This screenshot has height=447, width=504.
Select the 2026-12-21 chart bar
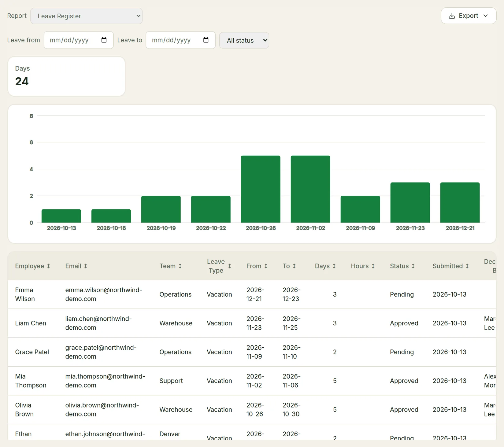pyautogui.click(x=460, y=202)
